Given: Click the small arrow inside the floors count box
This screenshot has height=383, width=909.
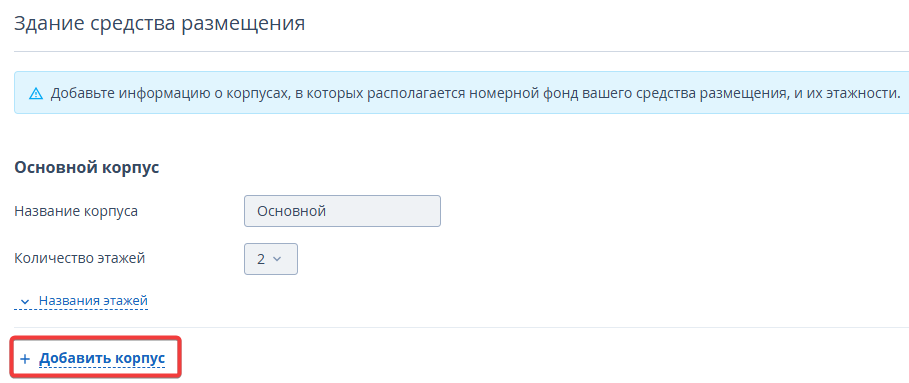Looking at the screenshot, I should pyautogui.click(x=277, y=259).
